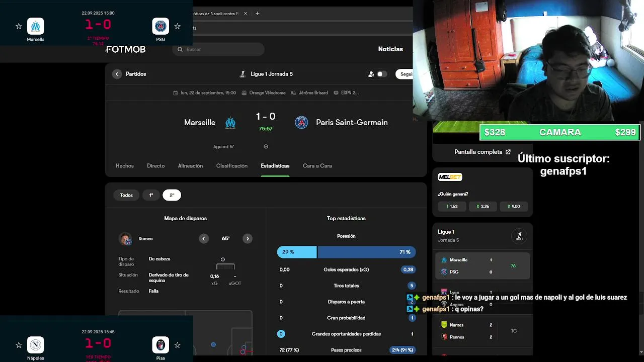The width and height of the screenshot is (644, 362).
Task: Click the Pisa club crest
Action: click(160, 345)
